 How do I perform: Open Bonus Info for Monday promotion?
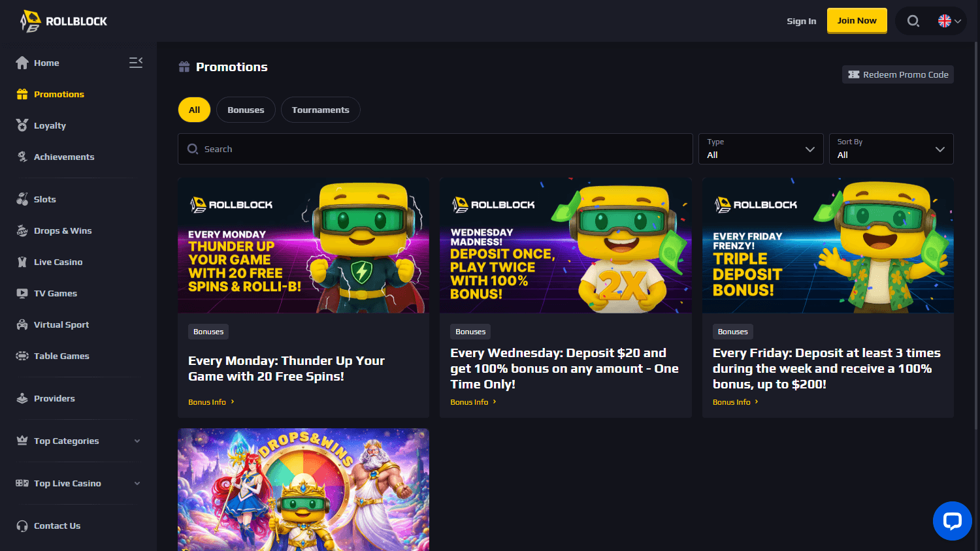211,402
